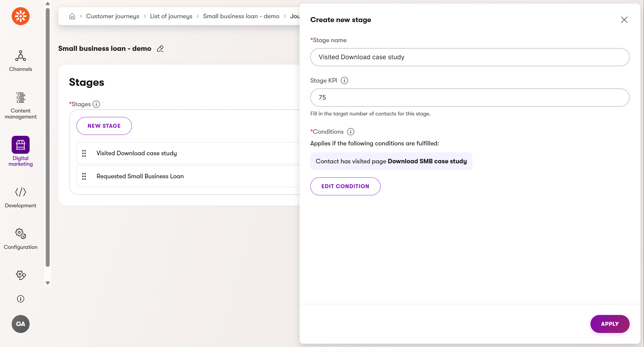Click the EDIT CONDITION button
This screenshot has height=347, width=644.
[345, 186]
